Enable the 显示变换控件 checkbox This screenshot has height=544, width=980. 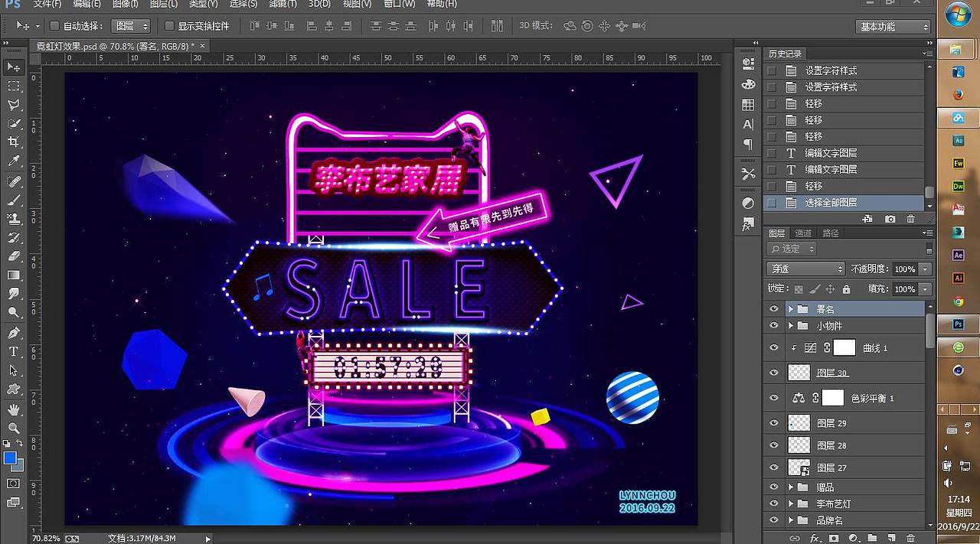[169, 26]
